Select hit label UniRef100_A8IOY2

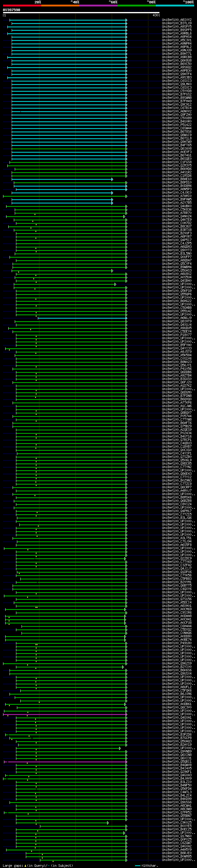click(177, 20)
